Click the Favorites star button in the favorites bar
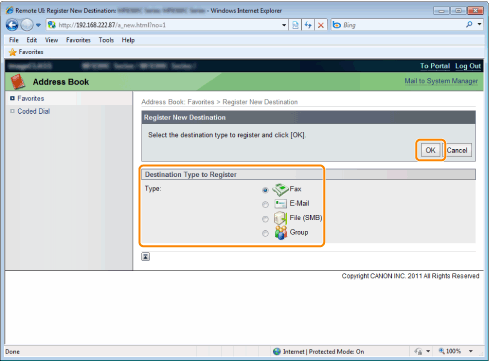This screenshot has height=361, width=489. (26, 52)
